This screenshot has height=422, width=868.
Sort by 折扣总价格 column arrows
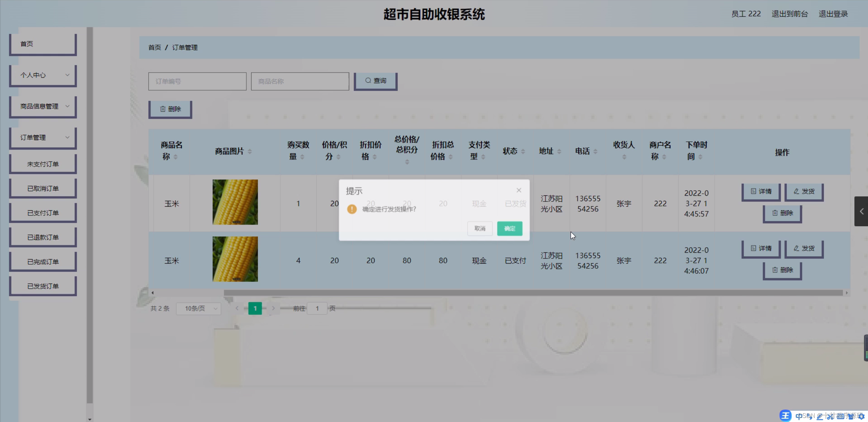coord(451,157)
